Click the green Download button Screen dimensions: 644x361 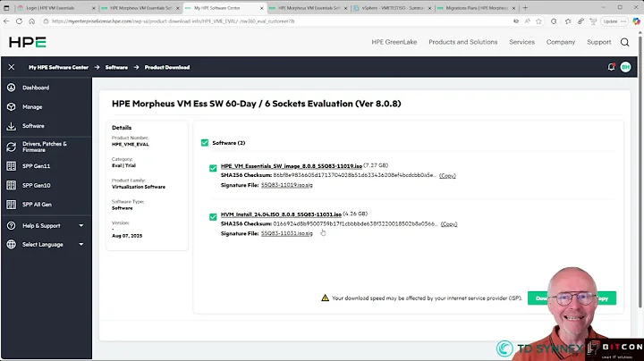click(539, 298)
